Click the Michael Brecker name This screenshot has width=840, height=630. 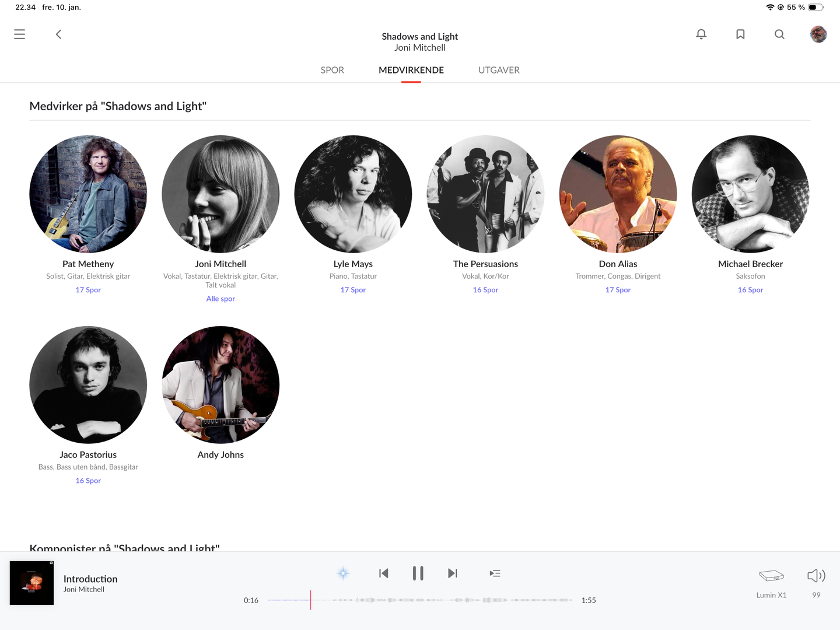(750, 264)
